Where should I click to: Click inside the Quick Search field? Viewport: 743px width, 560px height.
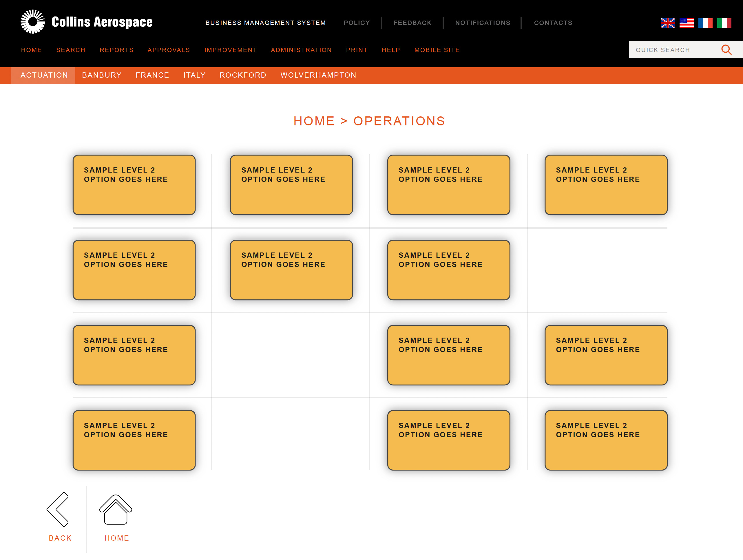point(673,50)
